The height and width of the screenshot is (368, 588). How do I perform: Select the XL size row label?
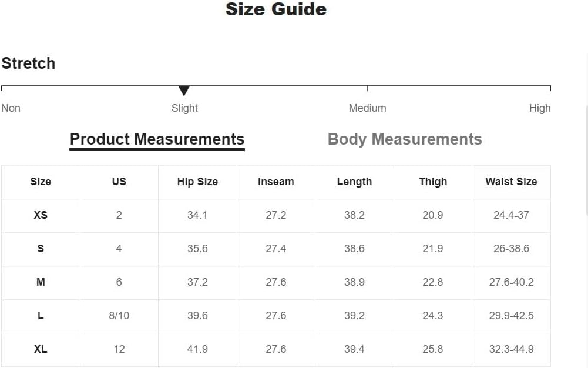click(41, 349)
